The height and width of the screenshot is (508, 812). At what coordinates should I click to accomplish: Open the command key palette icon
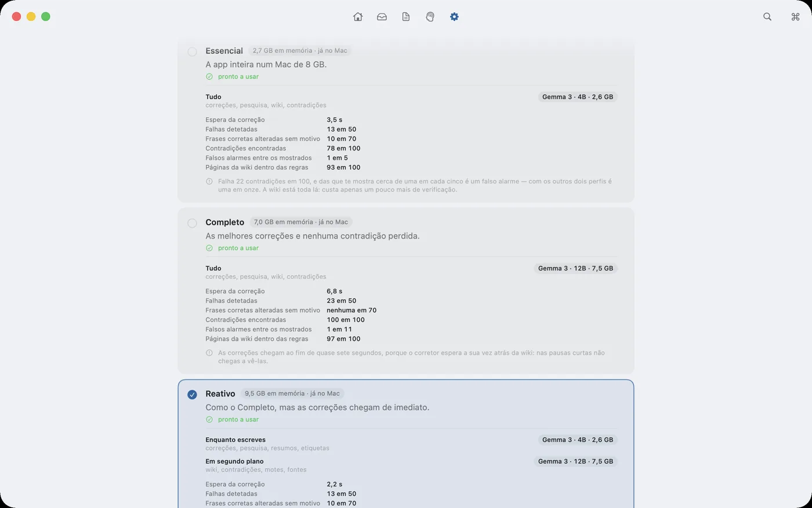tap(795, 17)
